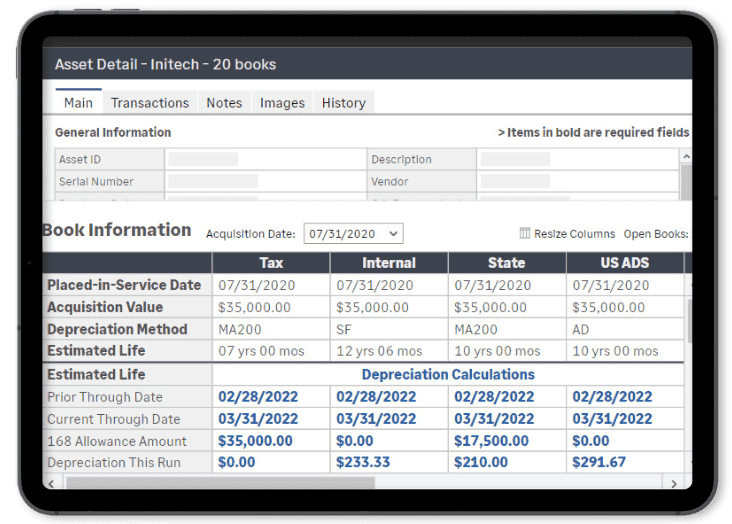732x524 pixels.
Task: Open the Acquisition Date dropdown
Action: tap(353, 234)
